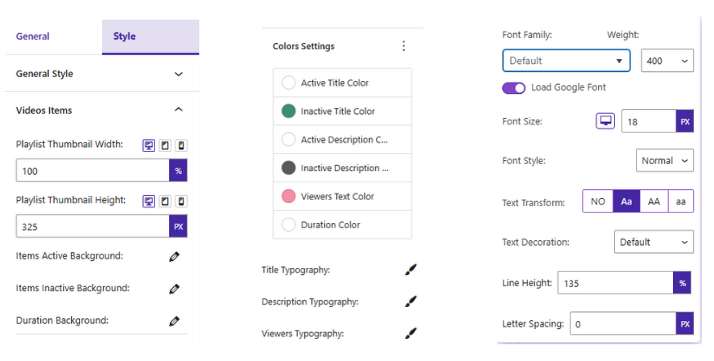The height and width of the screenshot is (361, 714).
Task: Open Colors Settings three-dot options menu
Action: 403,46
